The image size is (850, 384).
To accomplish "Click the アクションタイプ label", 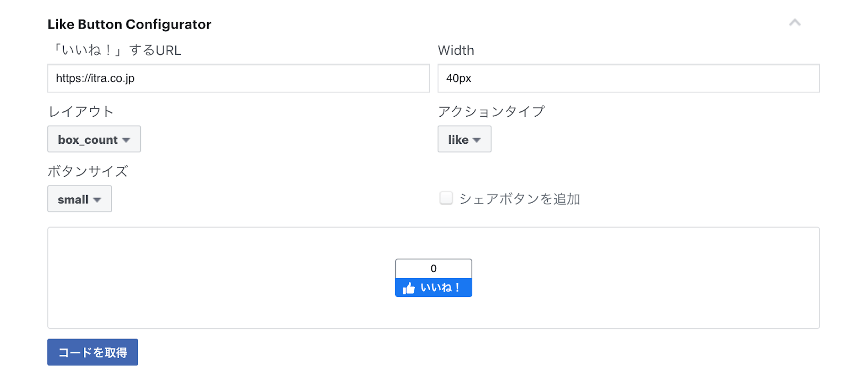I will (x=491, y=112).
